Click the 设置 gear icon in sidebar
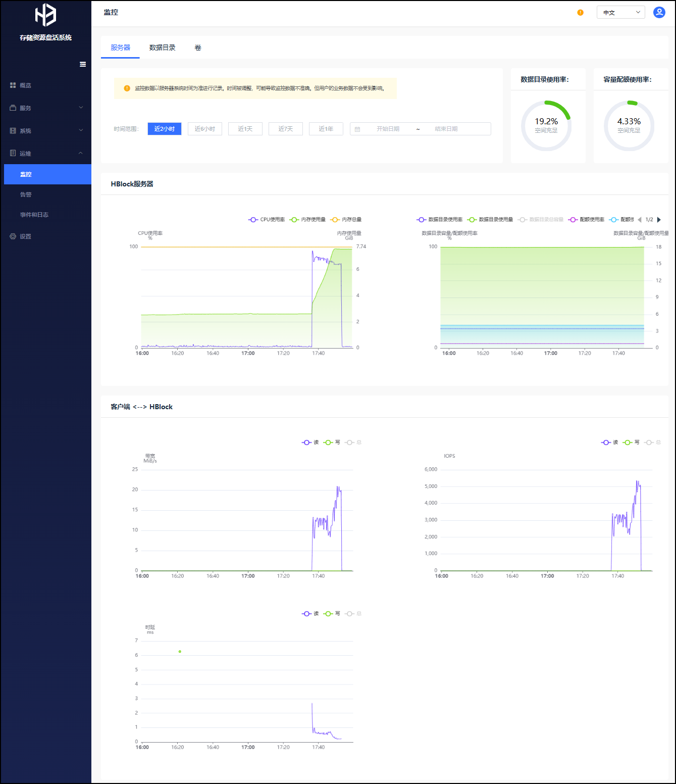Viewport: 676px width, 784px height. tap(13, 236)
